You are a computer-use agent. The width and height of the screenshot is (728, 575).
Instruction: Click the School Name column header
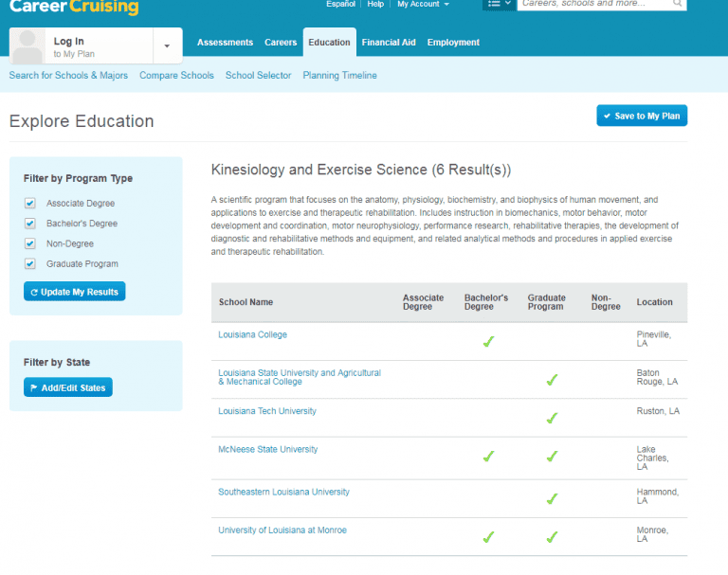pyautogui.click(x=246, y=302)
